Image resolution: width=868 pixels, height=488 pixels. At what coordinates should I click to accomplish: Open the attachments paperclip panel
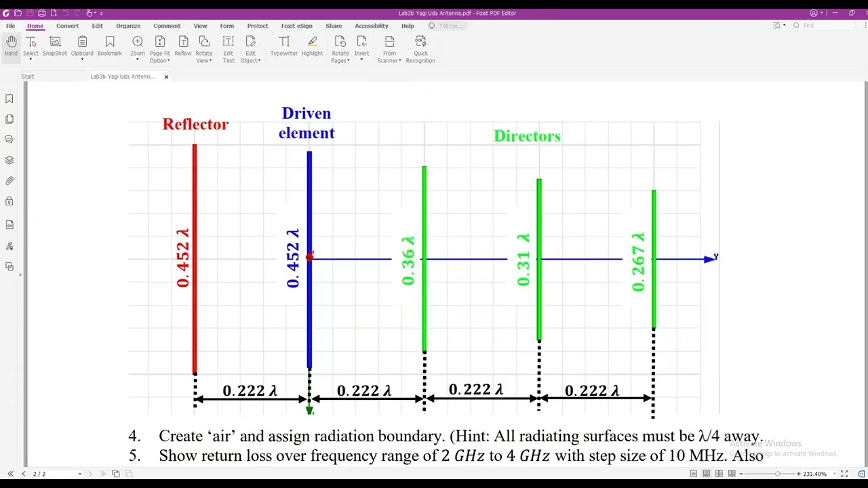[9, 181]
